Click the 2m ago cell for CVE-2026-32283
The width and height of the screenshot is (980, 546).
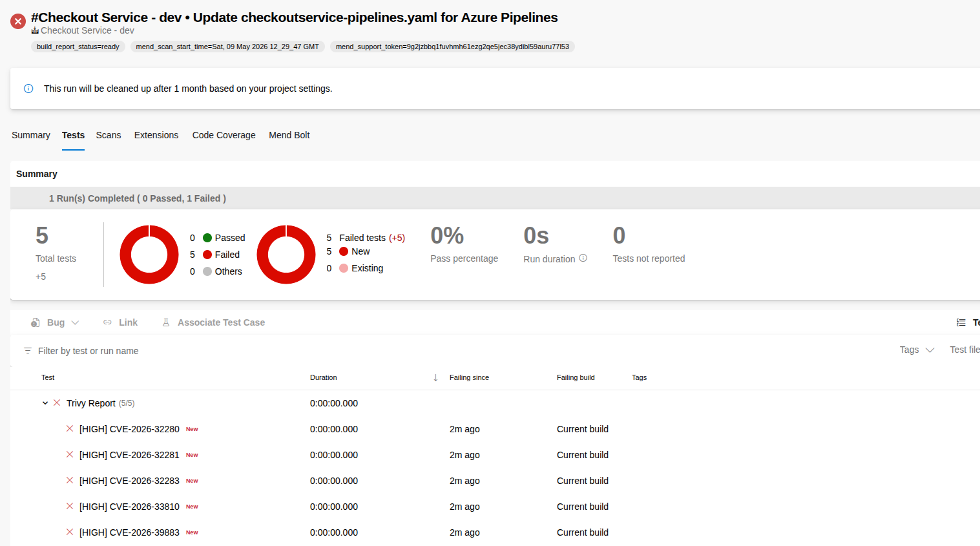coord(464,481)
